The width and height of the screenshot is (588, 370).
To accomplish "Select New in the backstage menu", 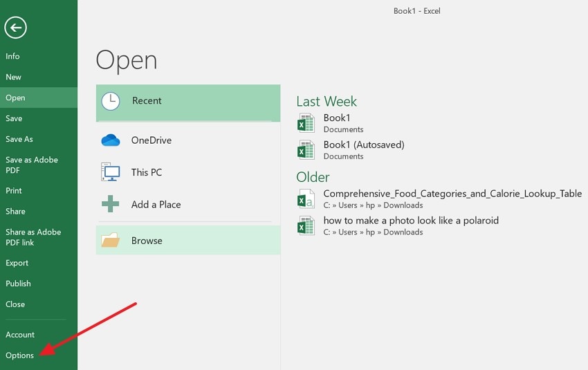I will coord(39,77).
